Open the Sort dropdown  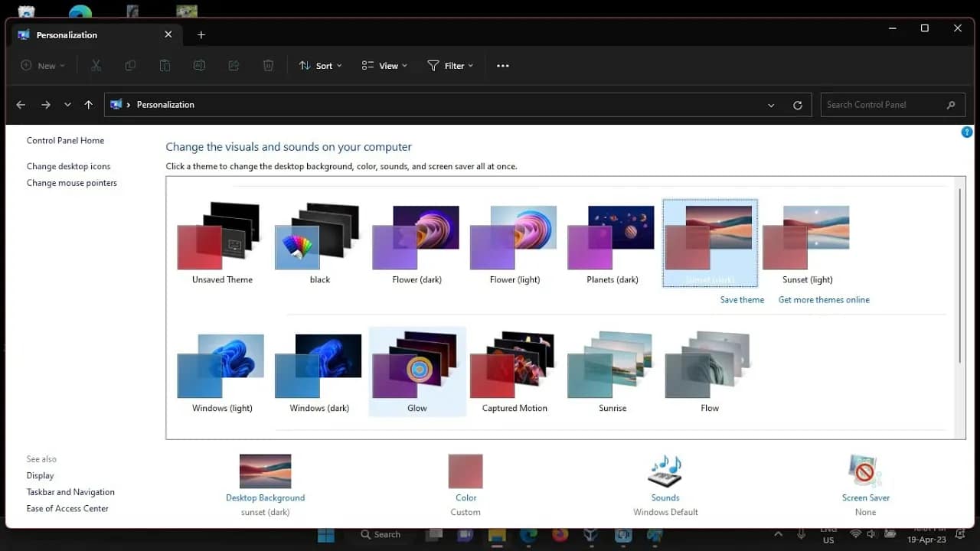(x=320, y=65)
